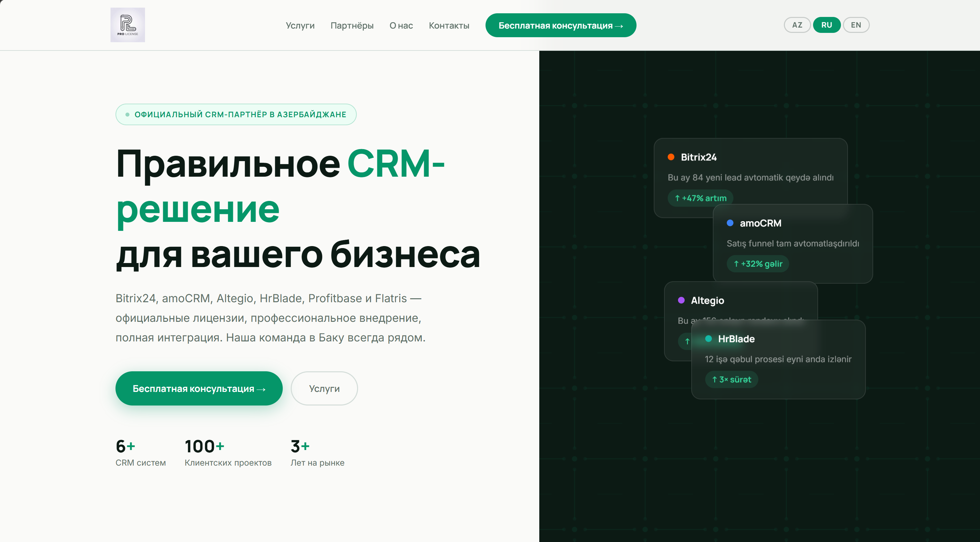Open the Контакты nav link
The height and width of the screenshot is (542, 980).
pyautogui.click(x=449, y=26)
